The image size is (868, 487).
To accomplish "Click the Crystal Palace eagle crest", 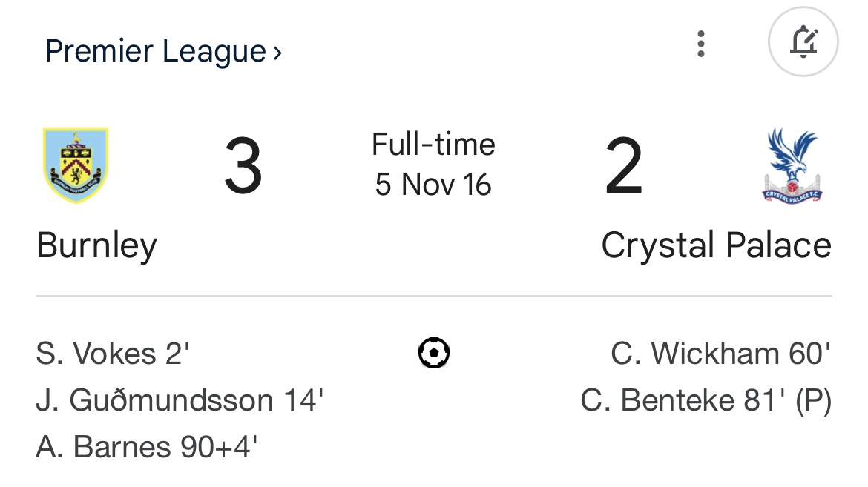I will [x=792, y=166].
